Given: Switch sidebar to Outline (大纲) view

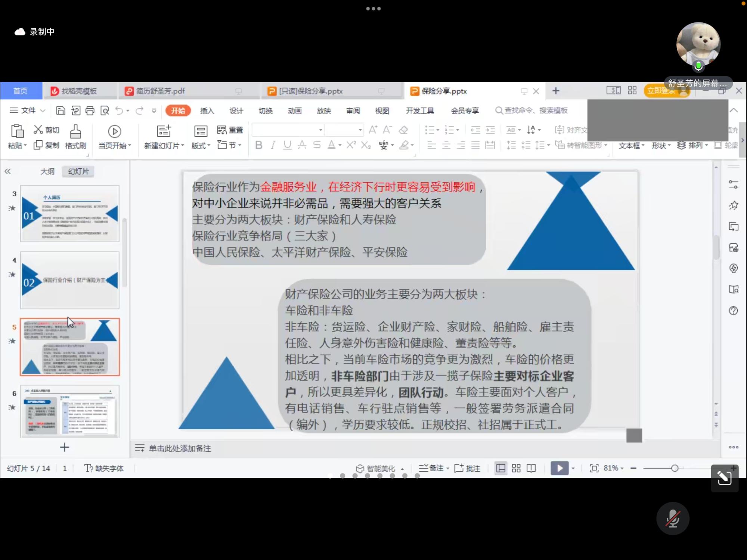Looking at the screenshot, I should pos(47,171).
